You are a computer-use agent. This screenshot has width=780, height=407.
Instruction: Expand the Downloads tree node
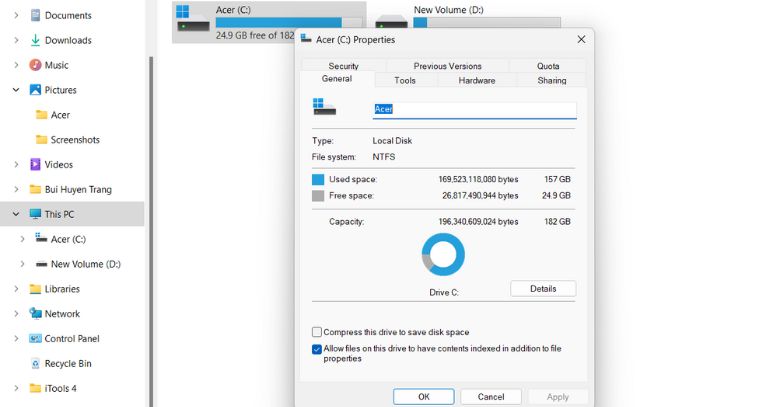(x=16, y=40)
